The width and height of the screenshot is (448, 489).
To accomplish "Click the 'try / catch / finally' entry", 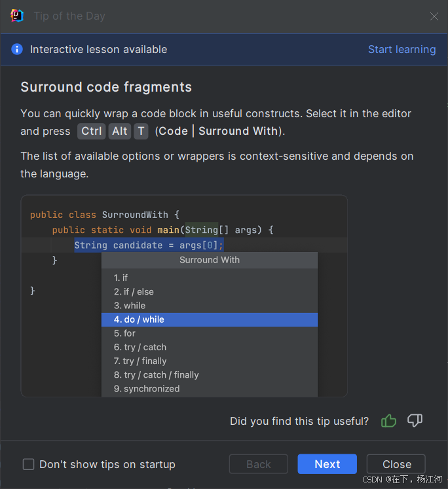I will (210, 375).
